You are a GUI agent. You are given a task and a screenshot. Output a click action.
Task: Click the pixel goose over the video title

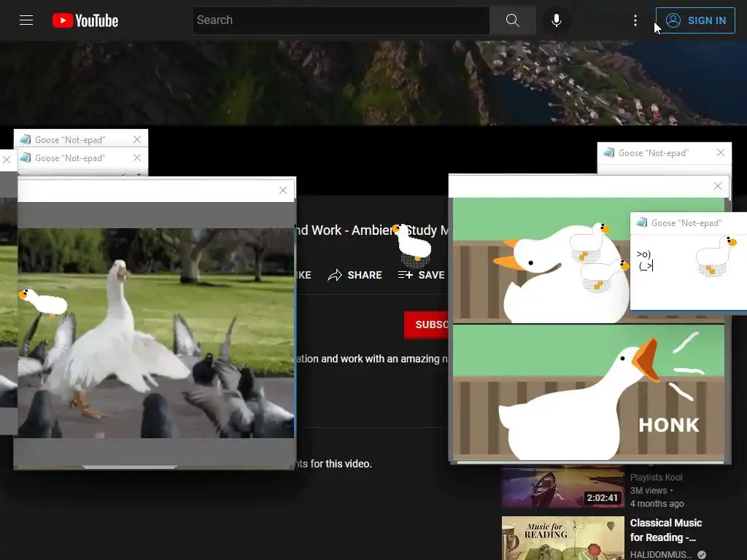click(413, 244)
